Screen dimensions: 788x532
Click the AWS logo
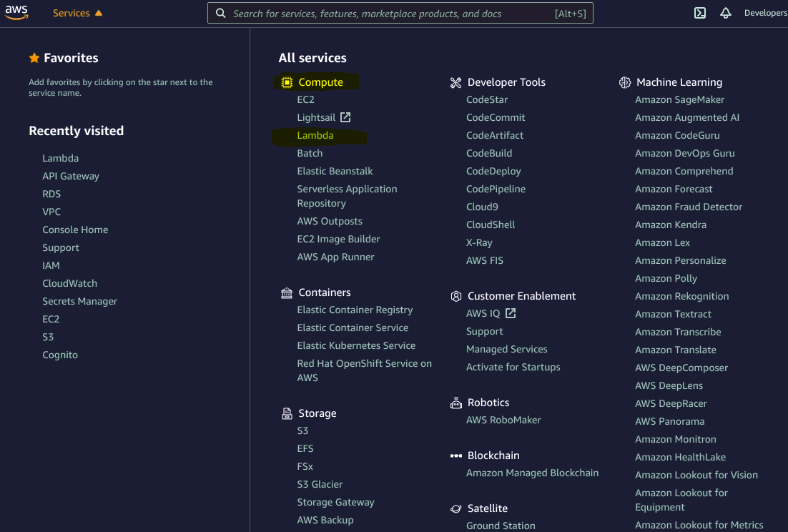(x=16, y=13)
